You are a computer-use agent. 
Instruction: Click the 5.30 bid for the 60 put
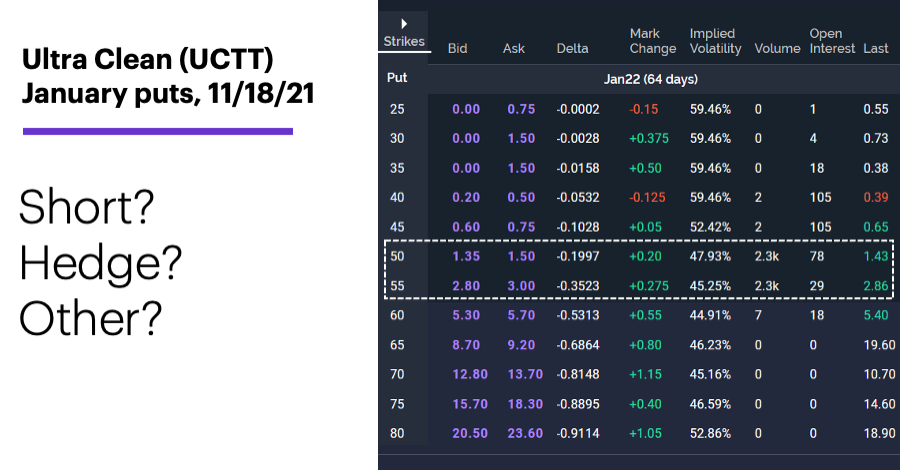(466, 315)
